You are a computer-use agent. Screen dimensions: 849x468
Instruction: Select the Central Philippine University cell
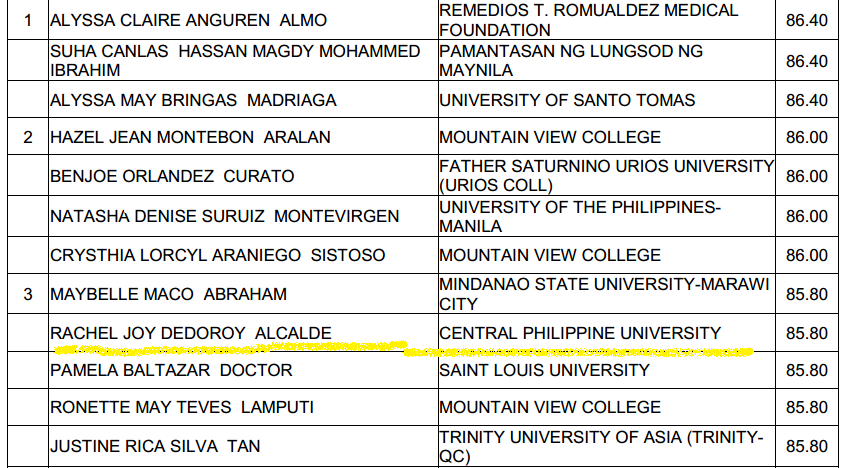(580, 333)
